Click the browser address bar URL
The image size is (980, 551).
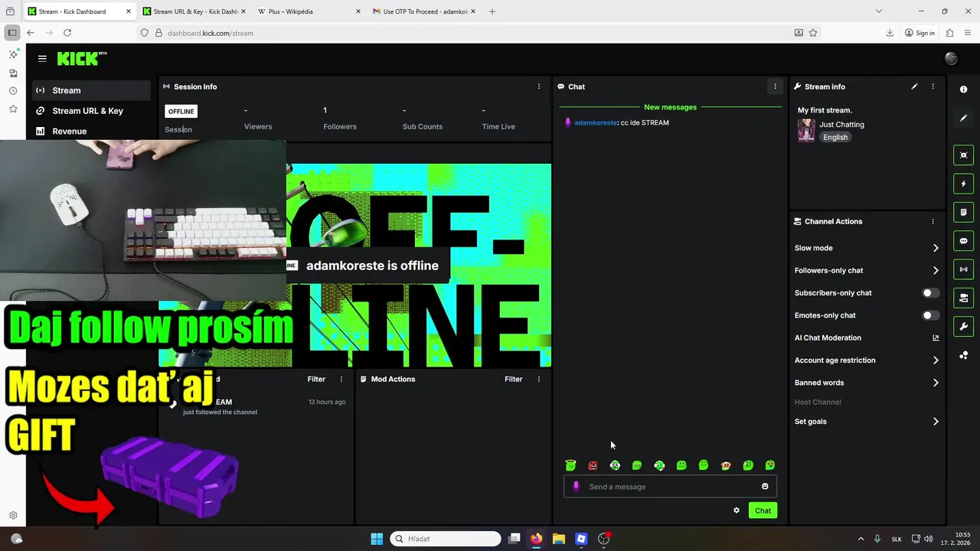(211, 33)
